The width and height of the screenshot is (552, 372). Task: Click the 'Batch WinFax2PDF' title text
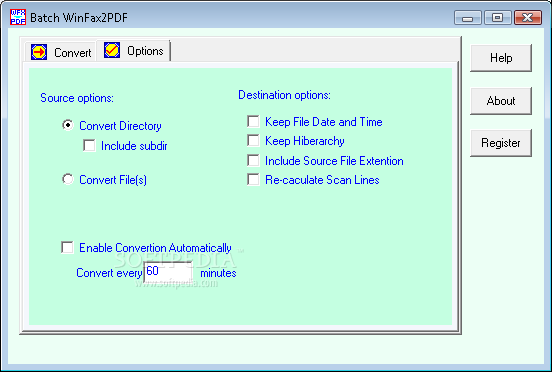[x=79, y=18]
